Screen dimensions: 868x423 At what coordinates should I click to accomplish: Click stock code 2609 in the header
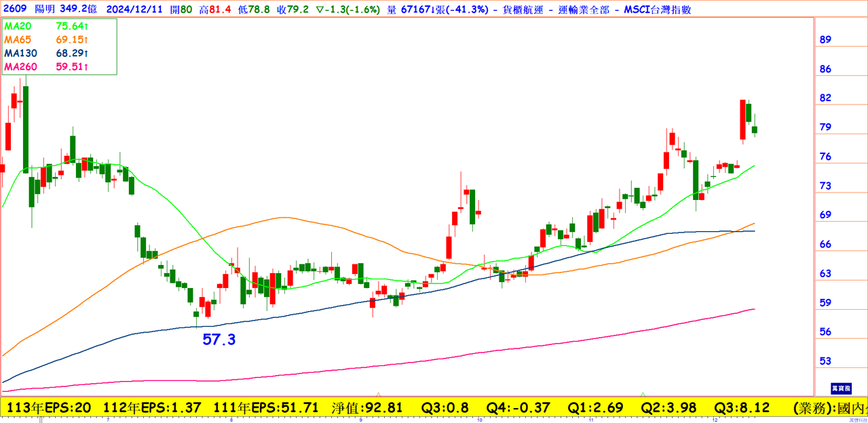point(14,9)
